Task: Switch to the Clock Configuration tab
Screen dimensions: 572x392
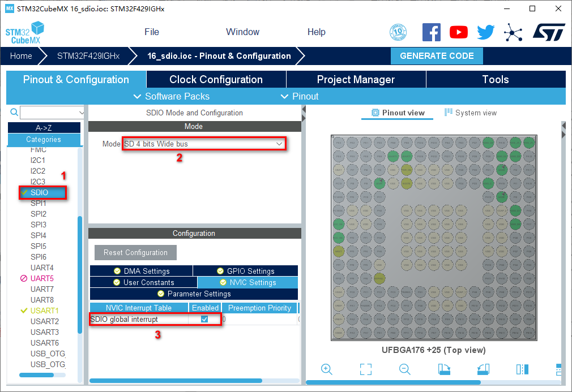Action: [x=216, y=80]
